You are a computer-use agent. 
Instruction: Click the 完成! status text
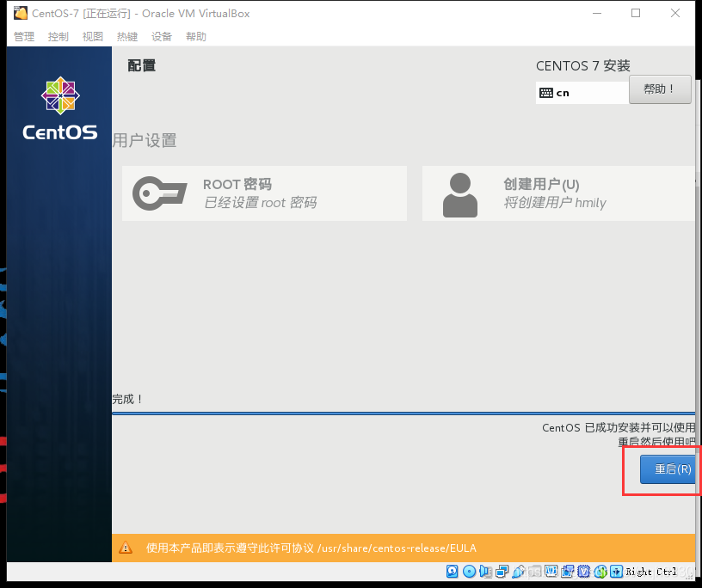coord(127,399)
